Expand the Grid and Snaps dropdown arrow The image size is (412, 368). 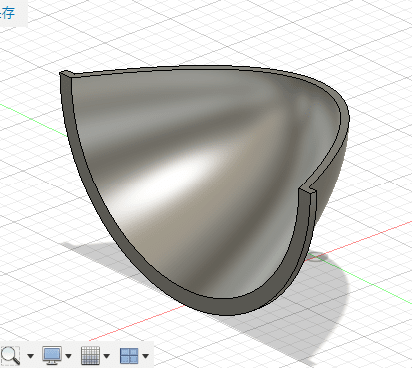coord(107,356)
